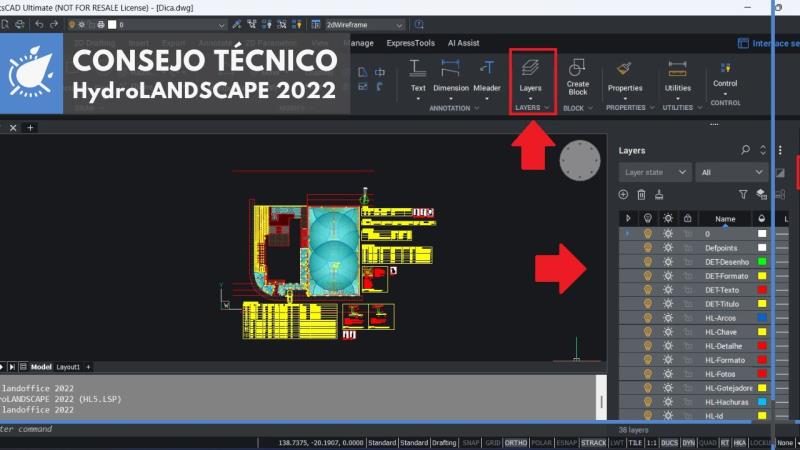Image resolution: width=800 pixels, height=450 pixels.
Task: Close the current drawing tab
Action: pos(13,128)
